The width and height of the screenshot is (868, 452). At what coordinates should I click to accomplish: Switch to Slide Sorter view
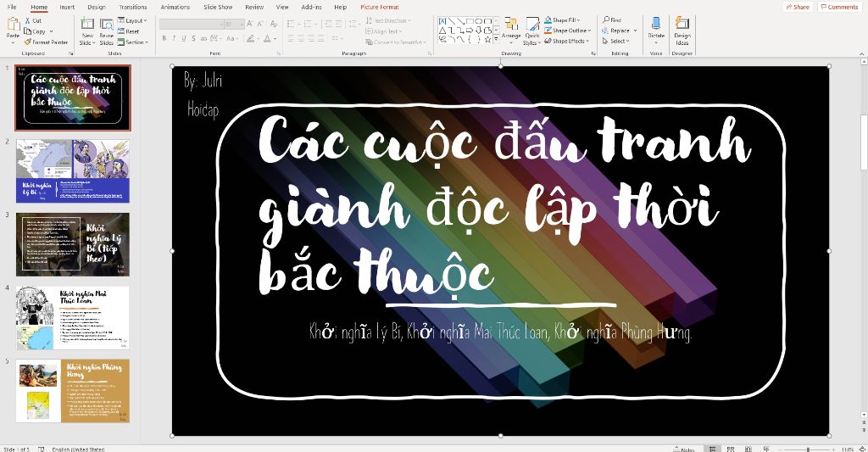click(730, 449)
